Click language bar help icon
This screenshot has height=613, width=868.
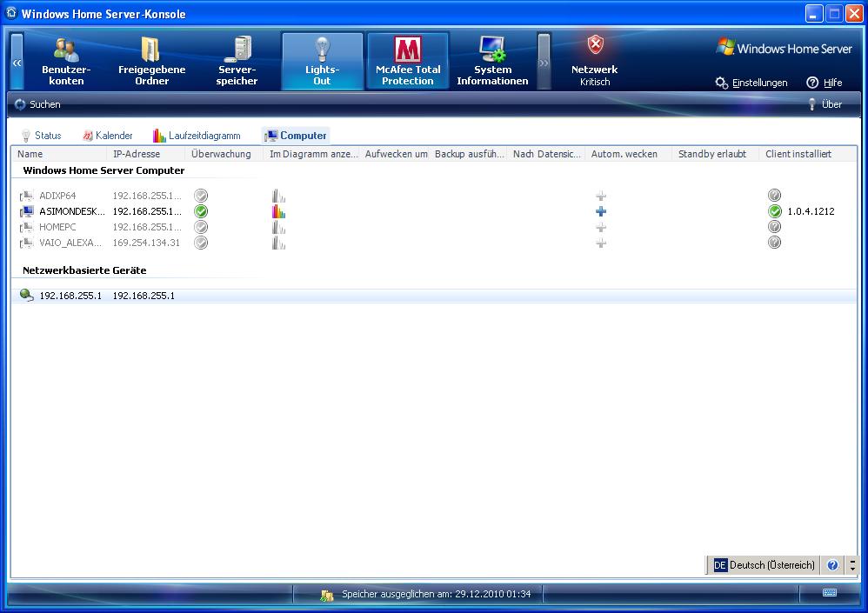click(x=832, y=565)
